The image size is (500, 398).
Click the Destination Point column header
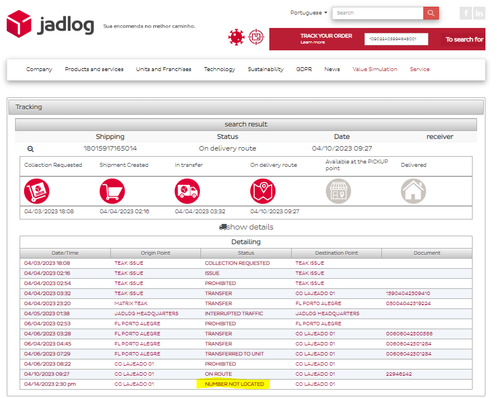[x=336, y=253]
